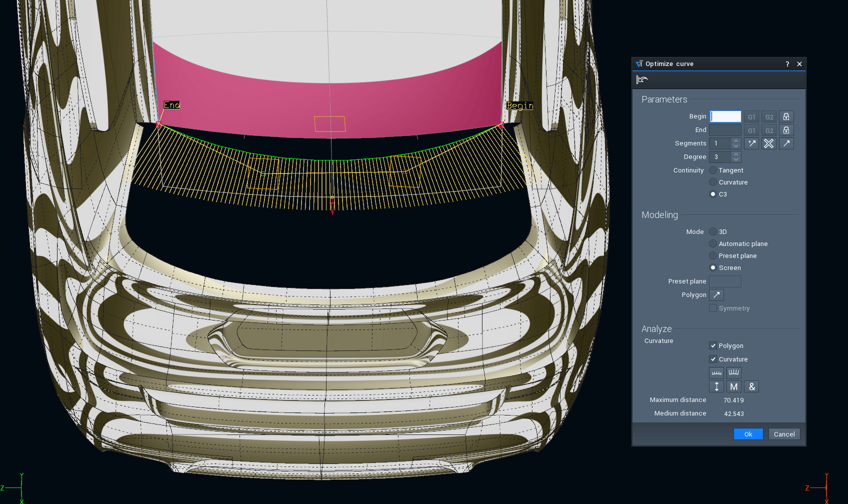Click the Begin input field

tap(725, 116)
